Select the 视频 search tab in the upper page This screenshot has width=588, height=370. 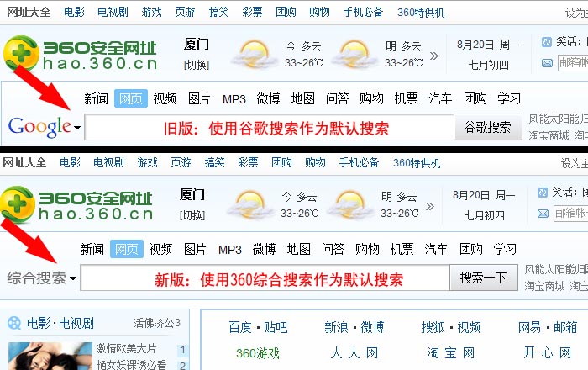[x=165, y=98]
